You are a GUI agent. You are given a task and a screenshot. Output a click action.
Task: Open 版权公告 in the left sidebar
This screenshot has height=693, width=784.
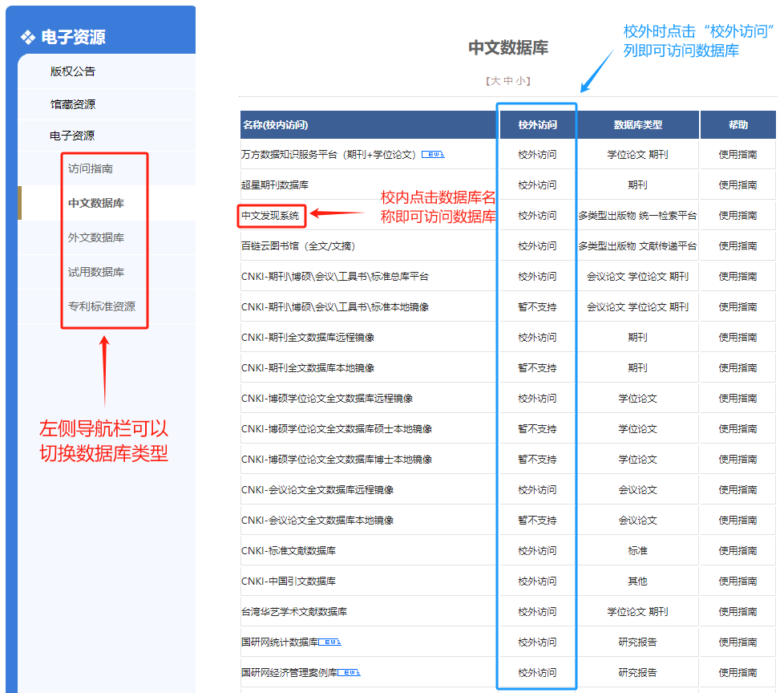[73, 71]
